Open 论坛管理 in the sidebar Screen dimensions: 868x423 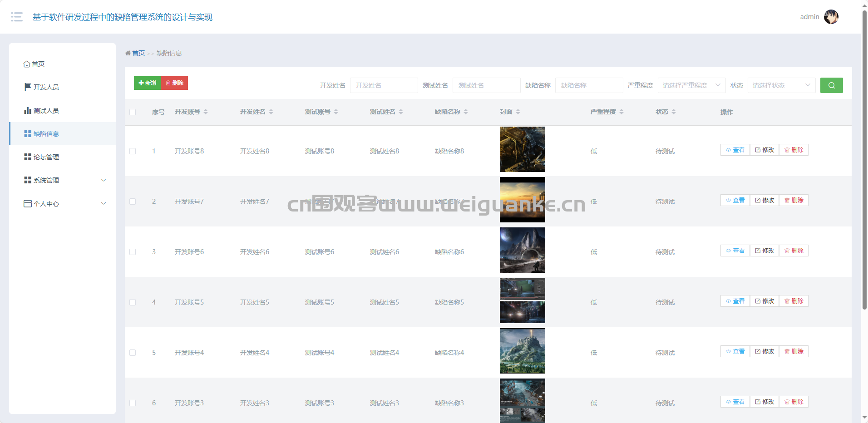pyautogui.click(x=46, y=157)
